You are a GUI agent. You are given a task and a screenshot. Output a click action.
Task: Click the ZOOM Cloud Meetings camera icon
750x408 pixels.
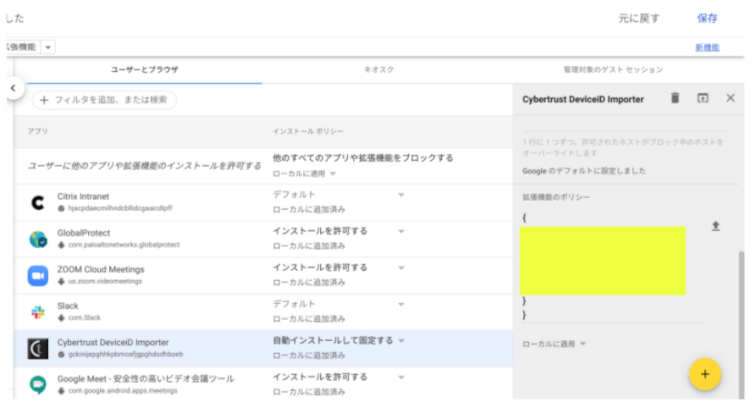[38, 276]
